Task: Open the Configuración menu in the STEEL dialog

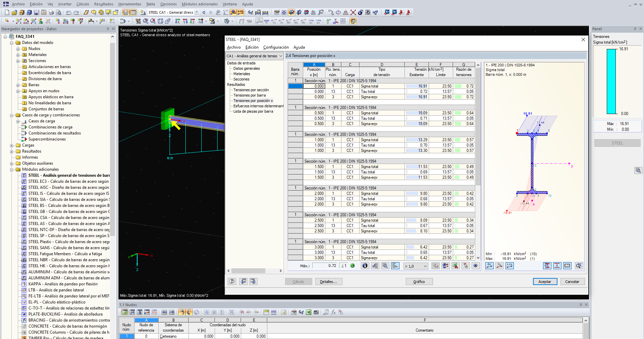Action: pos(276,47)
